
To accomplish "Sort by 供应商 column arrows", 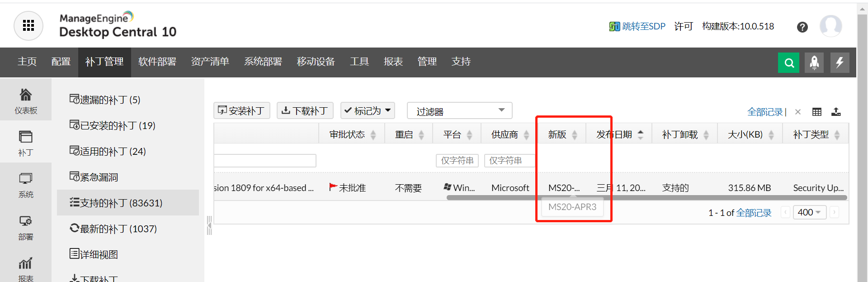I will [x=527, y=135].
